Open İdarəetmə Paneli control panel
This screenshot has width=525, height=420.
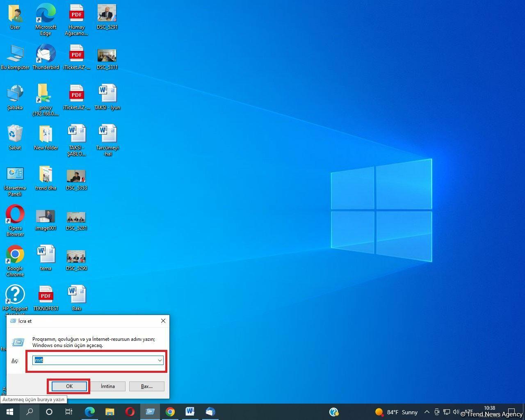[x=15, y=181]
